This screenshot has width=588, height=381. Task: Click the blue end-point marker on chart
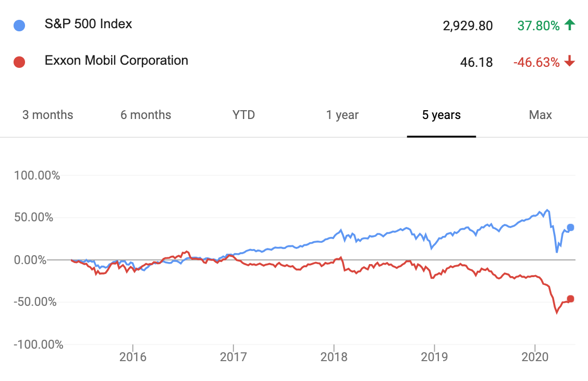(570, 228)
